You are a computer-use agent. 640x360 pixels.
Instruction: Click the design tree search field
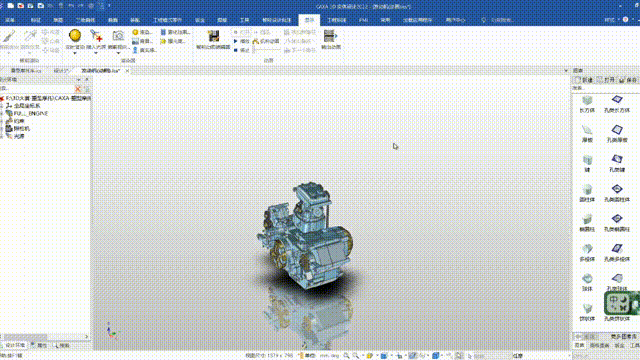(x=37, y=89)
